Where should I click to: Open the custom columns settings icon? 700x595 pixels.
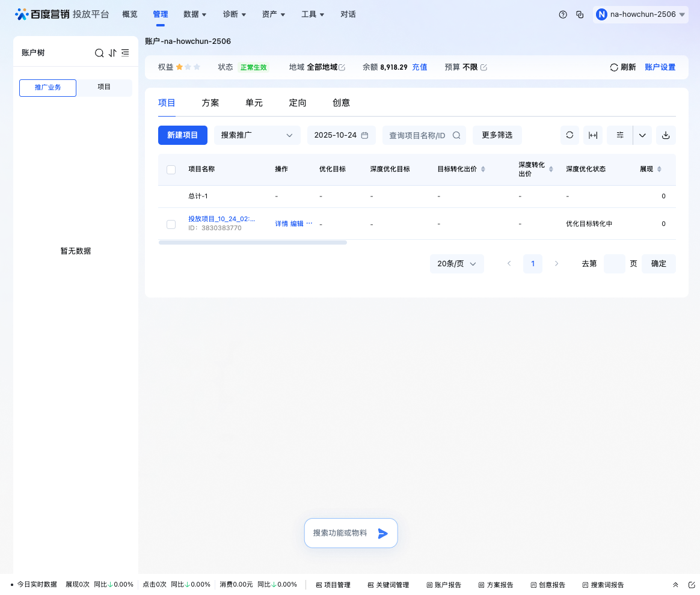tap(619, 135)
